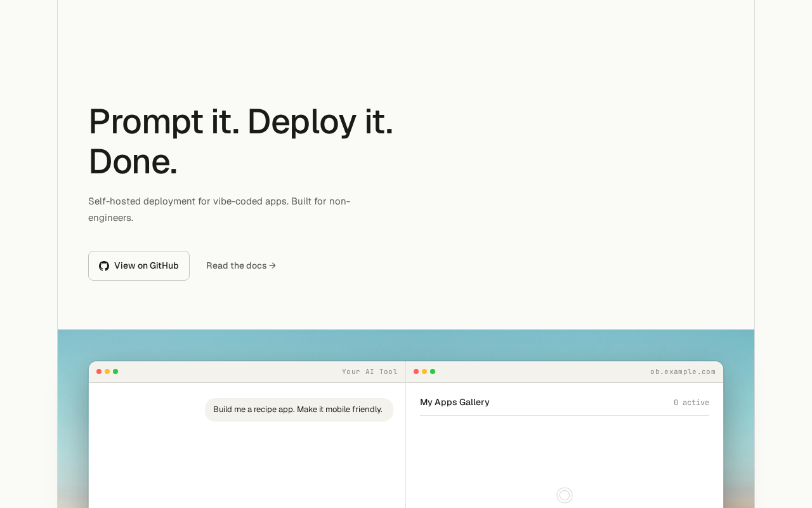
Task: Select the recipe app chat message bubble
Action: tap(299, 410)
